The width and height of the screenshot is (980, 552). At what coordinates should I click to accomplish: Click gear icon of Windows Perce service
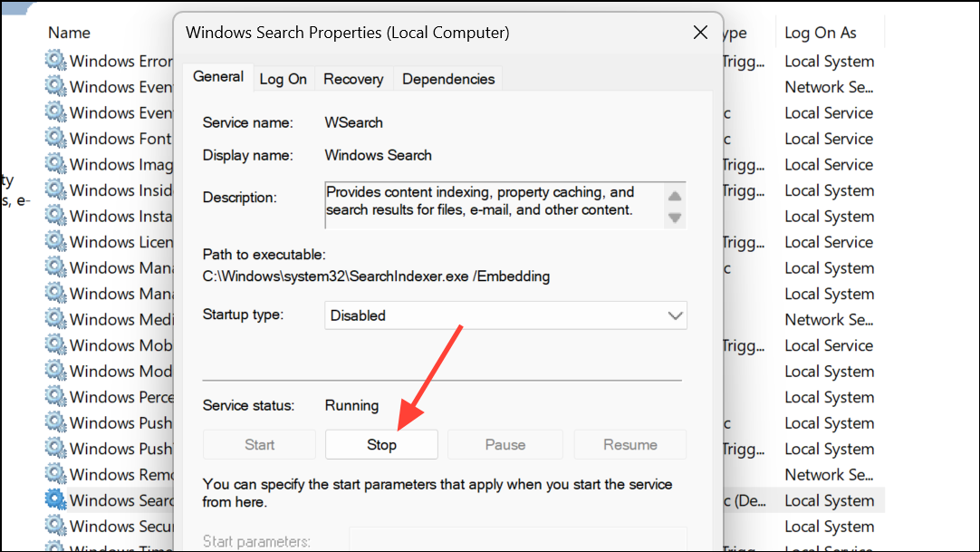coord(55,396)
